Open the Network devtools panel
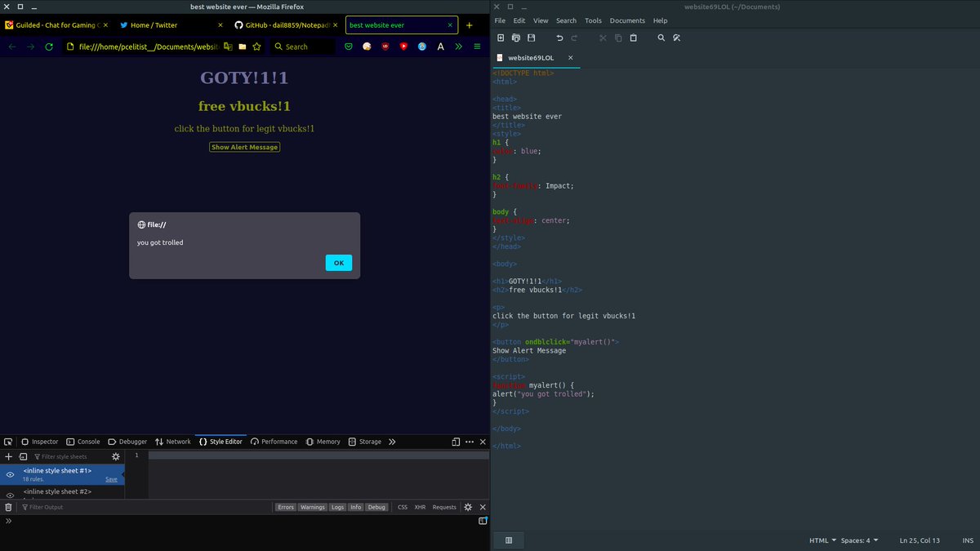The width and height of the screenshot is (980, 551). 172,442
